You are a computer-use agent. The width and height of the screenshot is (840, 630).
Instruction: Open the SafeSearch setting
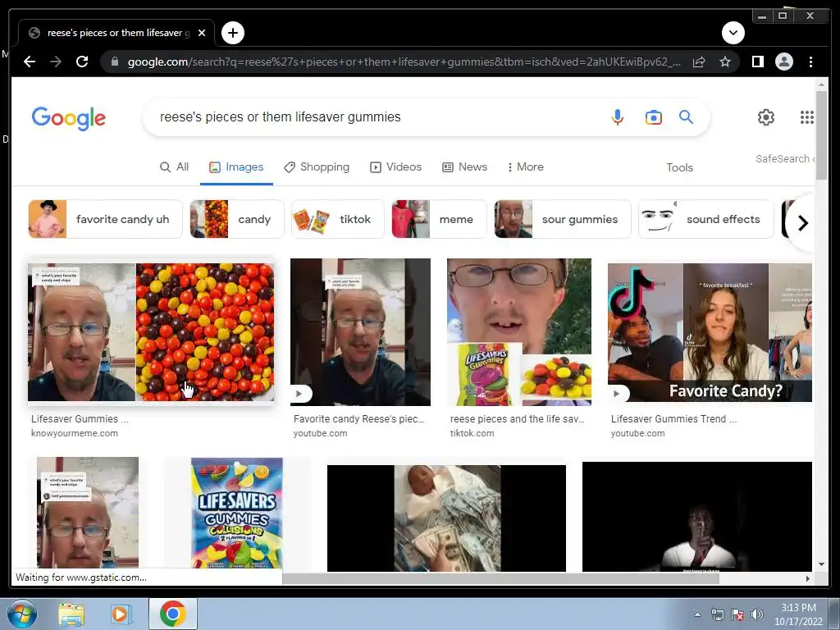(x=784, y=159)
